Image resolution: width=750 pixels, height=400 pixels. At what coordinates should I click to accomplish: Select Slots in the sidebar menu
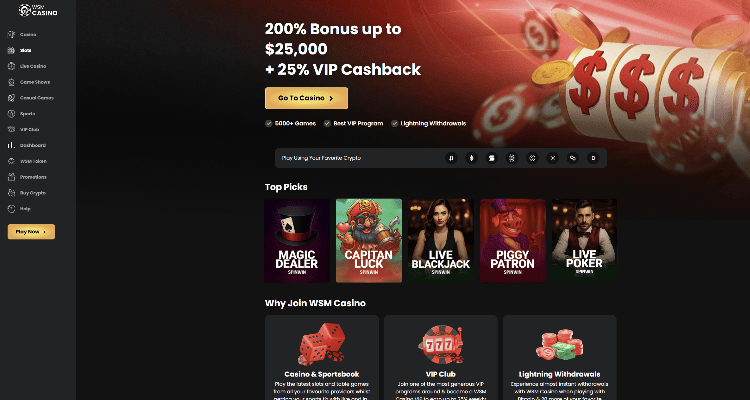pos(20,50)
